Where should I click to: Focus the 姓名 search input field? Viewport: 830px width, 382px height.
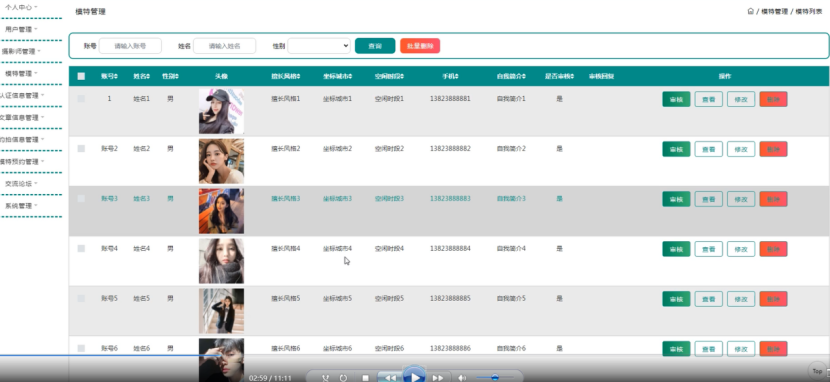(x=224, y=46)
